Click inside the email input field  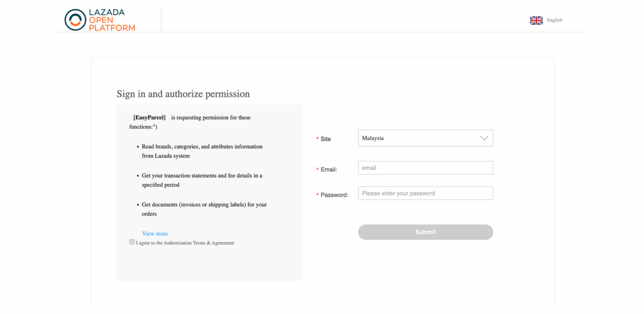(425, 168)
